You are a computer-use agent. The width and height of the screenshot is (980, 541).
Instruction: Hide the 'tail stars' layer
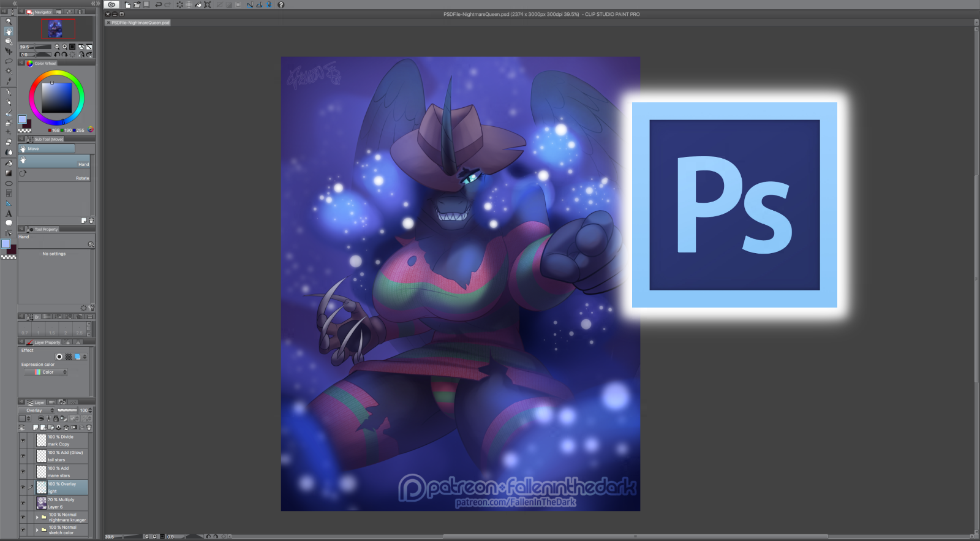(23, 456)
